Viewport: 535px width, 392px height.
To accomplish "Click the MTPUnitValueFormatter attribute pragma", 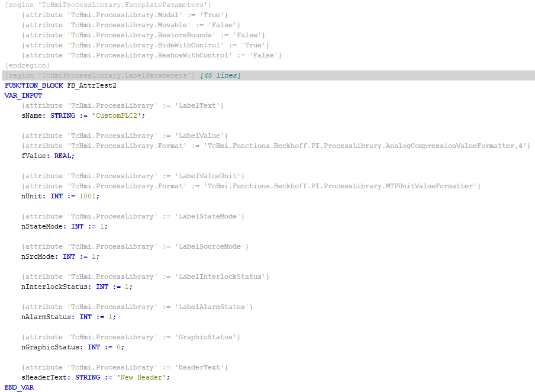I will 249,186.
